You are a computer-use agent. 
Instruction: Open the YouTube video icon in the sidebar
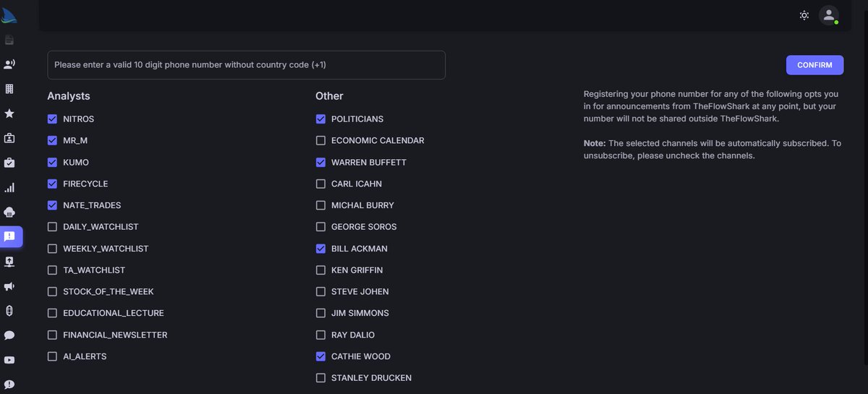tap(9, 360)
